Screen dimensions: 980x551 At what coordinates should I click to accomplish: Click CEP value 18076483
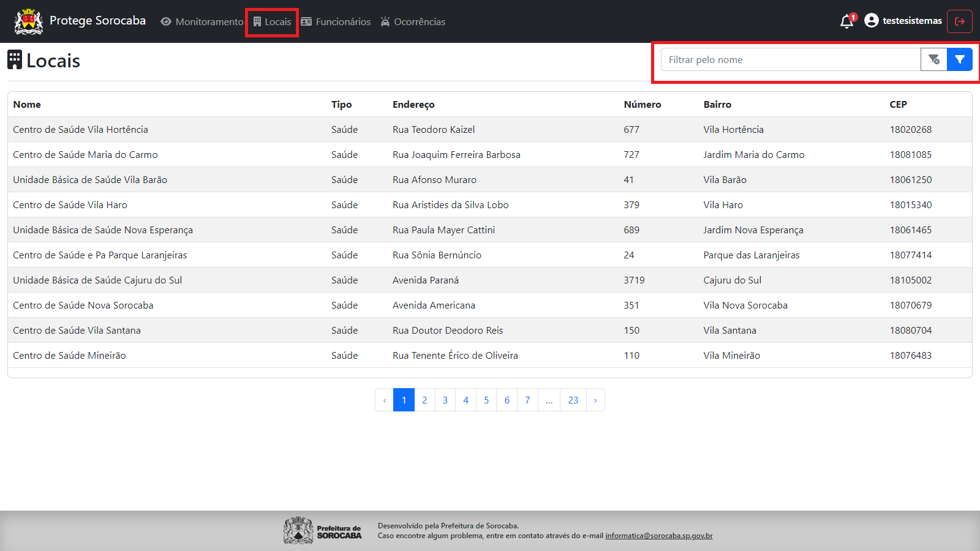click(911, 355)
